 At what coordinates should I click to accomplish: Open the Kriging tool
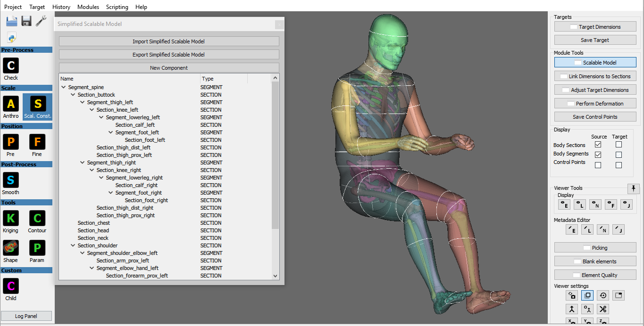[11, 221]
